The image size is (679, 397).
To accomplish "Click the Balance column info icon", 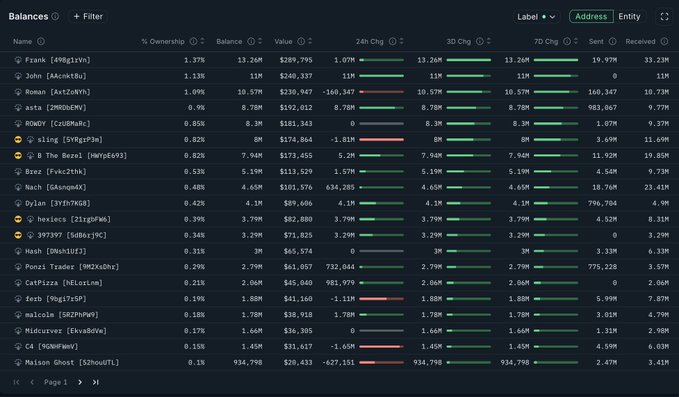I will point(251,42).
